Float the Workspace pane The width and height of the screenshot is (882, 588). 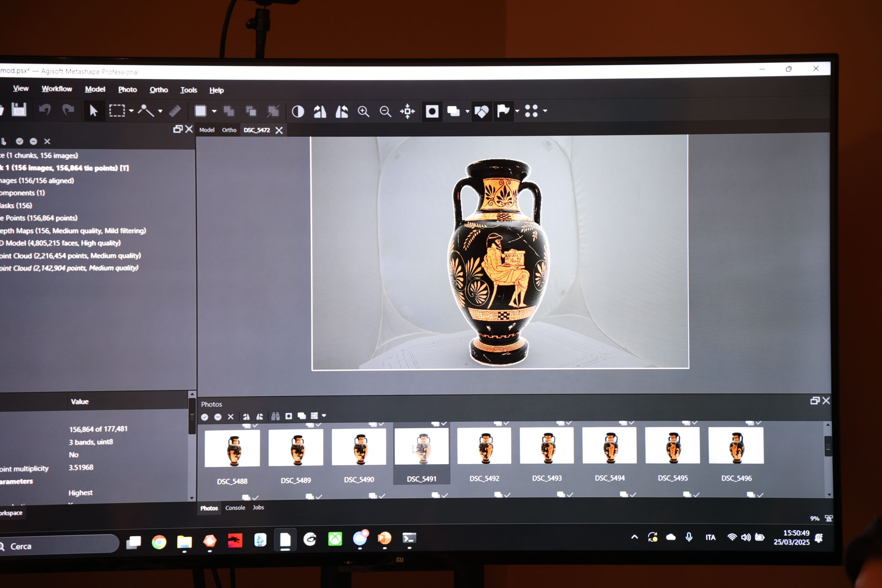point(178,129)
